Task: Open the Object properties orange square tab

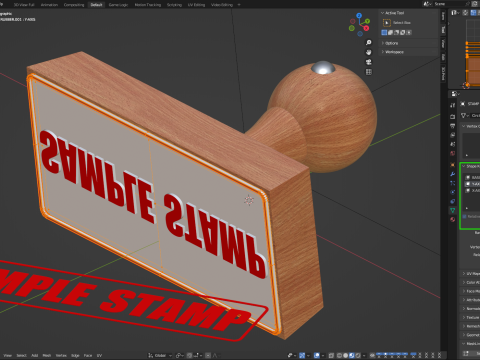Action: tap(452, 165)
